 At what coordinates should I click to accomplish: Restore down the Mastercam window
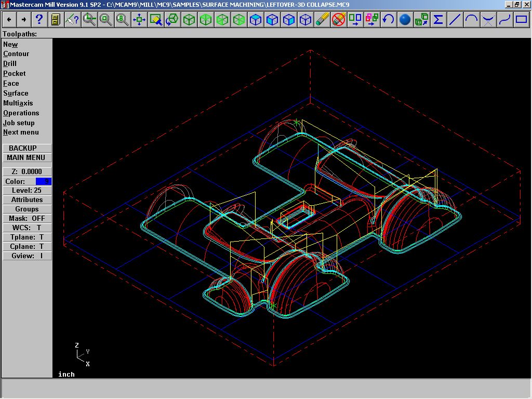click(x=517, y=4)
